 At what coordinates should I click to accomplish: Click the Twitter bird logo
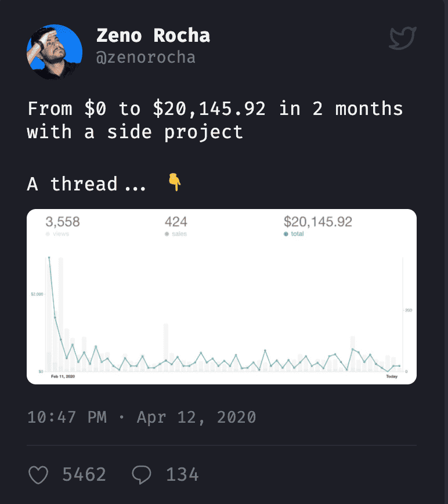[x=402, y=38]
